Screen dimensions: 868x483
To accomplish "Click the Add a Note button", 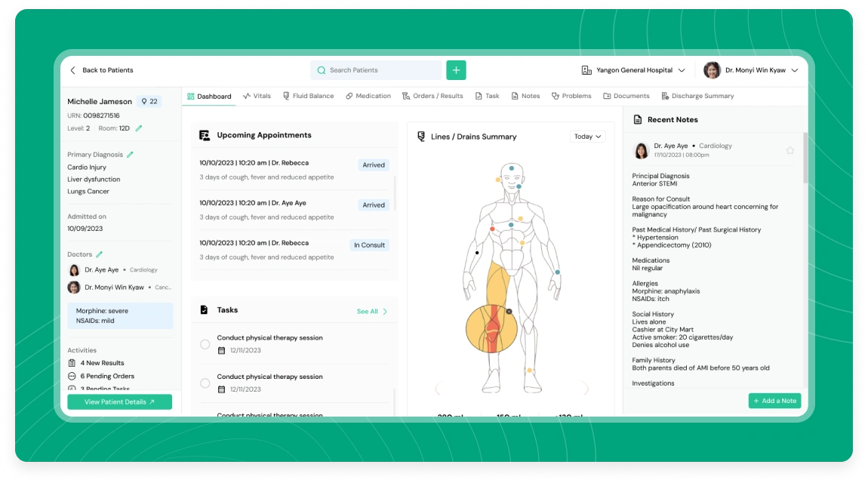I will [774, 401].
